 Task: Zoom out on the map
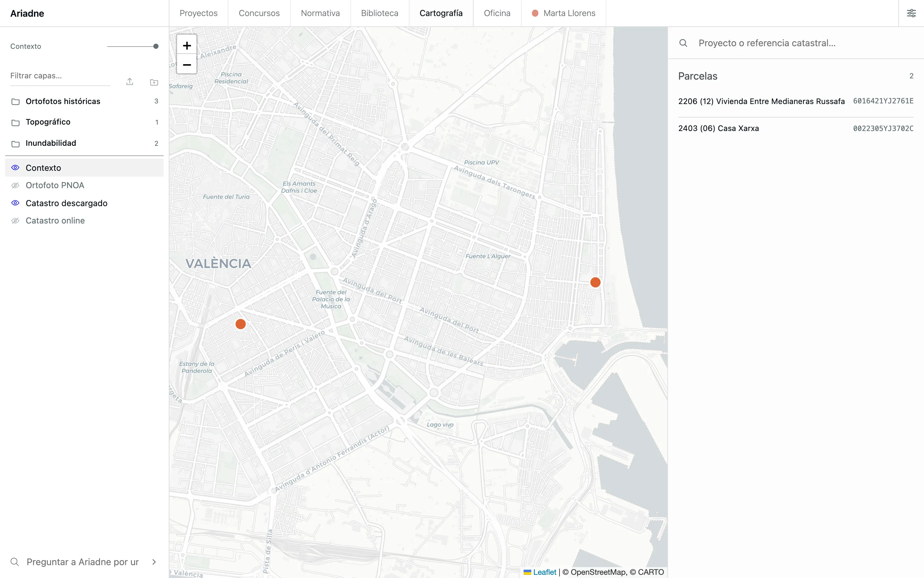[x=187, y=64]
